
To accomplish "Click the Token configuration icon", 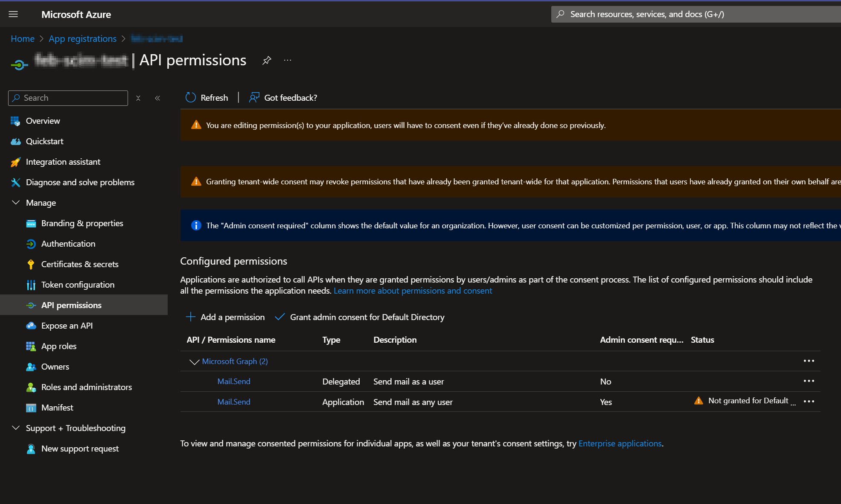I will (31, 285).
